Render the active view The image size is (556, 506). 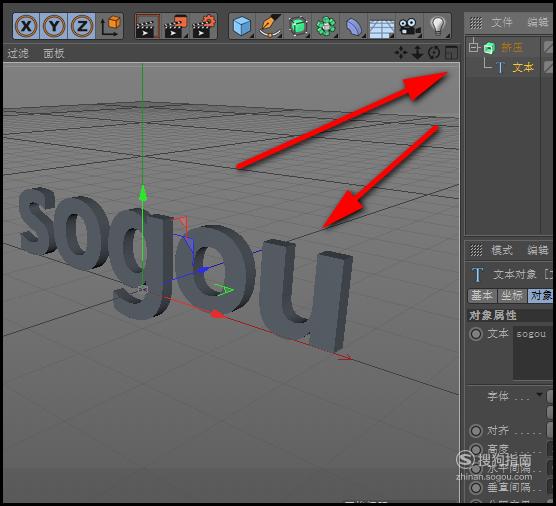148,26
